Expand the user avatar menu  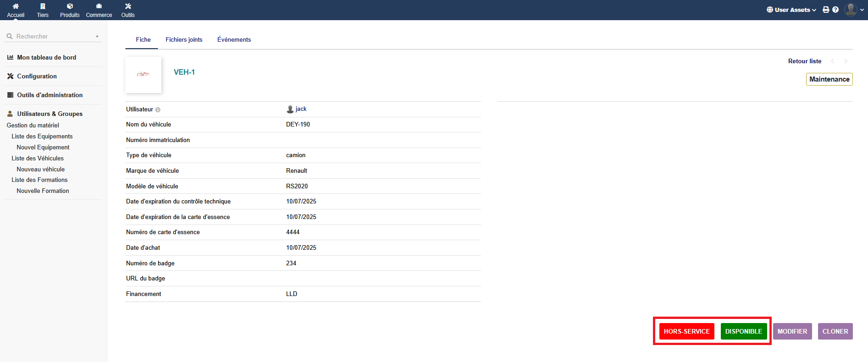pos(854,10)
